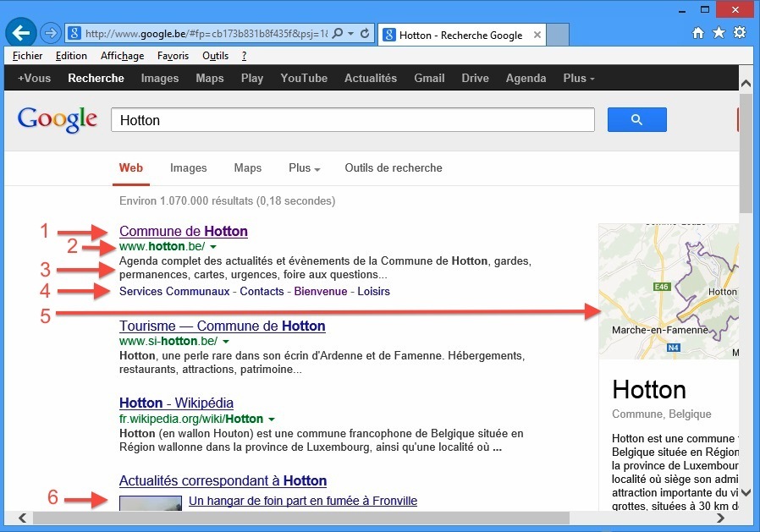760x532 pixels.
Task: Click Loisirs sitelink
Action: 374,291
